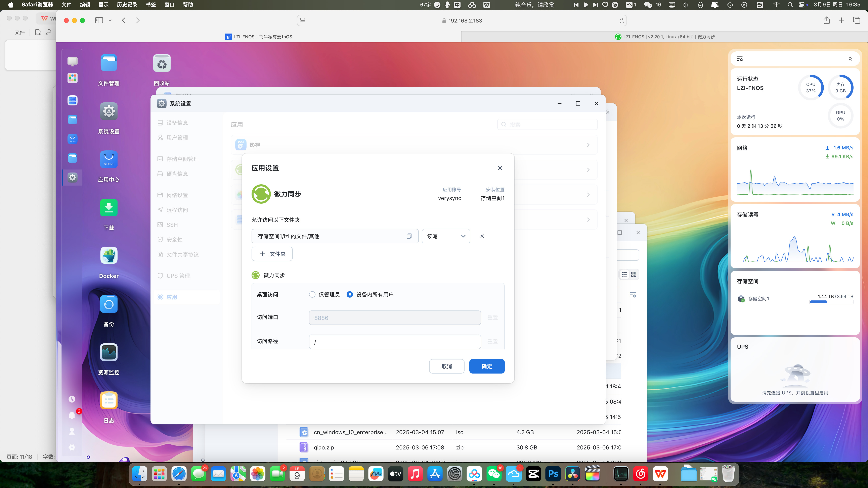Open the 下载 desktop icon
This screenshot has height=488, width=868.
click(x=108, y=208)
